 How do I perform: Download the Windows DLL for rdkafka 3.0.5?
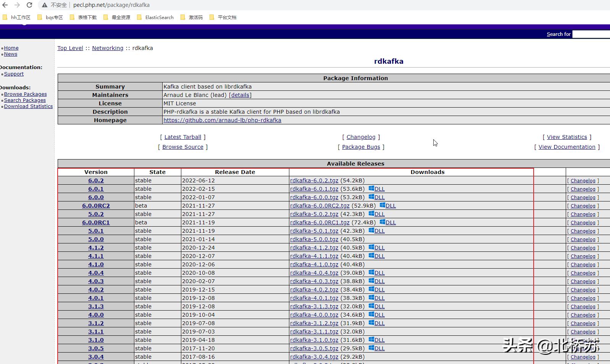[x=377, y=348]
